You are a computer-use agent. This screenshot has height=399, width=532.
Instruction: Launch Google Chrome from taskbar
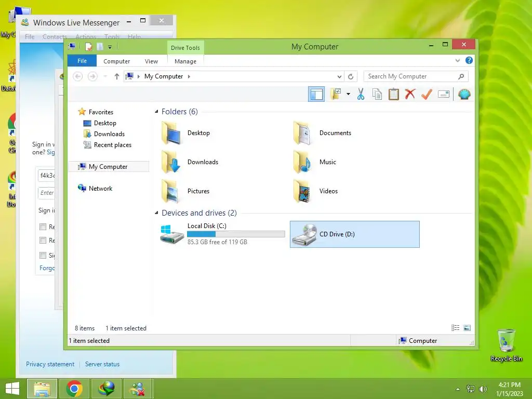74,389
